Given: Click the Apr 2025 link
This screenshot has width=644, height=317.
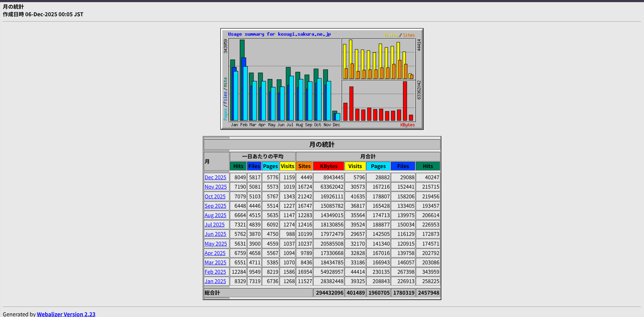Looking at the screenshot, I should [x=215, y=253].
